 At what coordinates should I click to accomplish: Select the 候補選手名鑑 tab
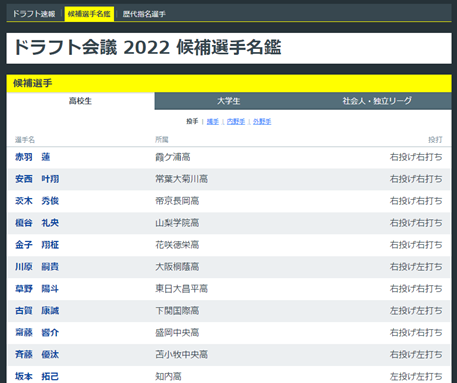point(89,14)
